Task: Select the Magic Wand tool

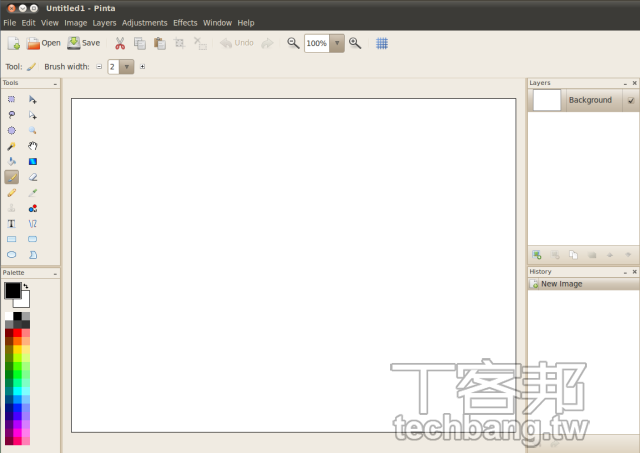Action: (11, 146)
